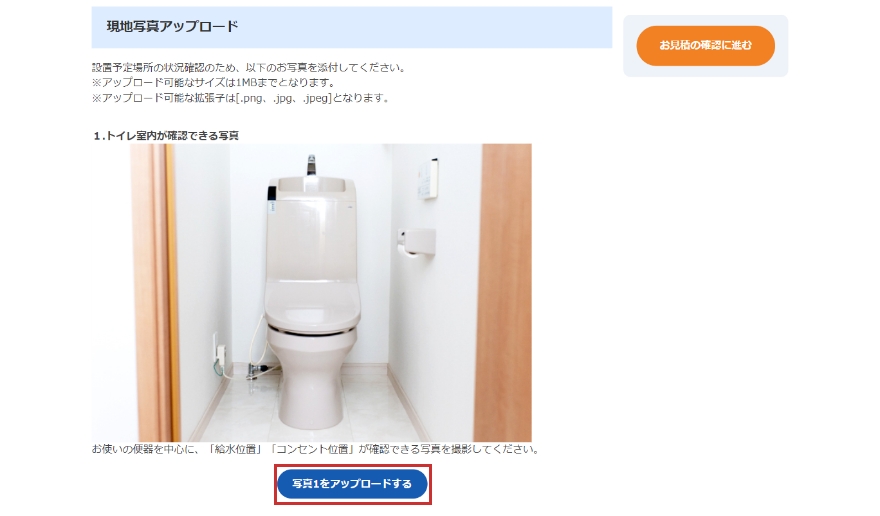The image size is (880, 516).
Task: Click the wall-mounted remote panel in the photo
Action: tap(428, 179)
